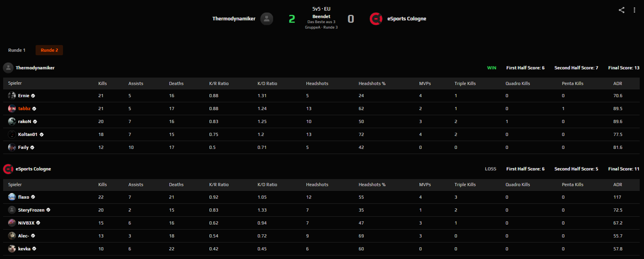This screenshot has width=644, height=259.
Task: Click flaxo's player avatar
Action: (x=12, y=197)
